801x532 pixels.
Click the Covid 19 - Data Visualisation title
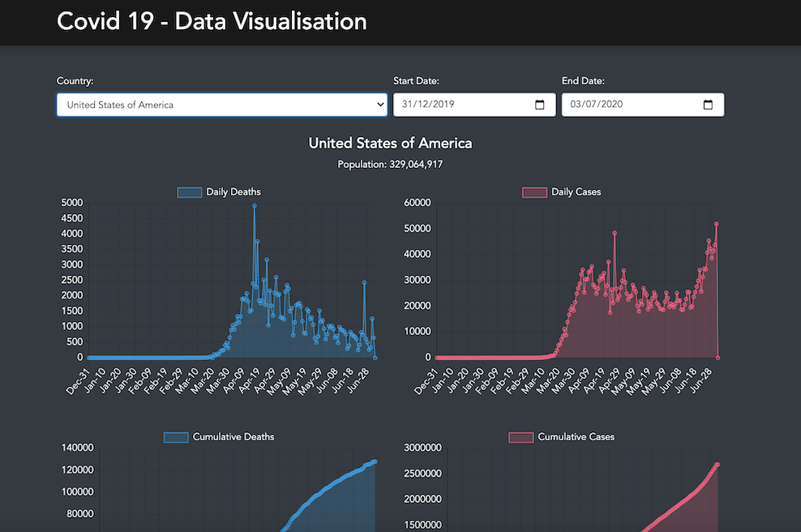pos(212,21)
